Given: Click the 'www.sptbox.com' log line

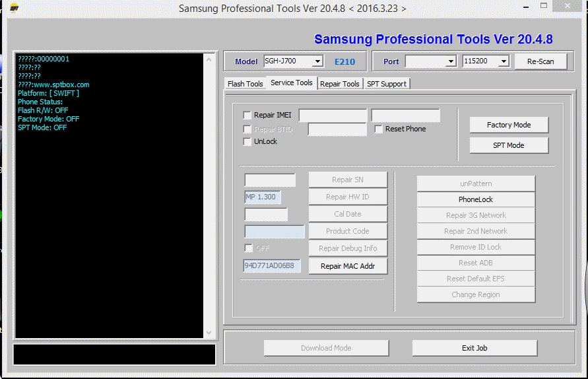Looking at the screenshot, I should pos(53,85).
